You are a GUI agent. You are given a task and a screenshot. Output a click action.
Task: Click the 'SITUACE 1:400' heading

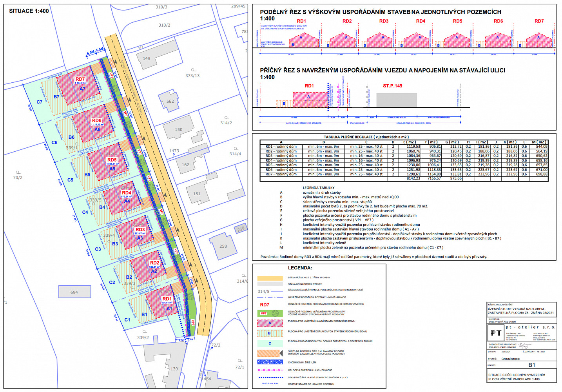29,11
